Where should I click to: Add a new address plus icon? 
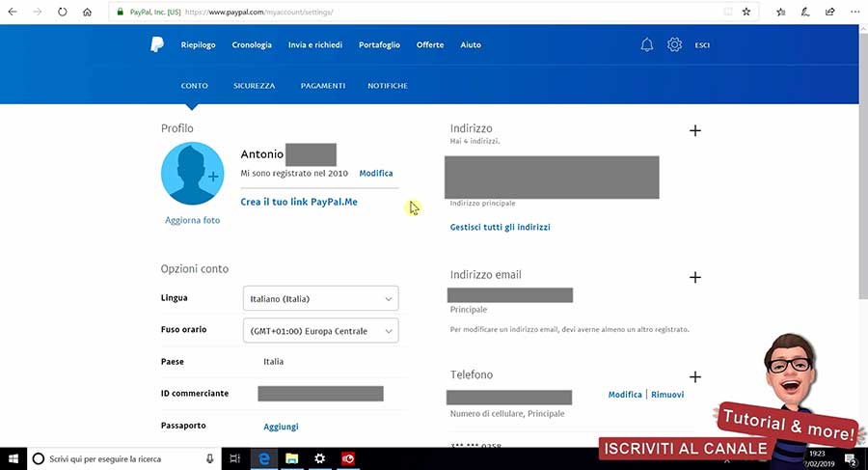694,131
